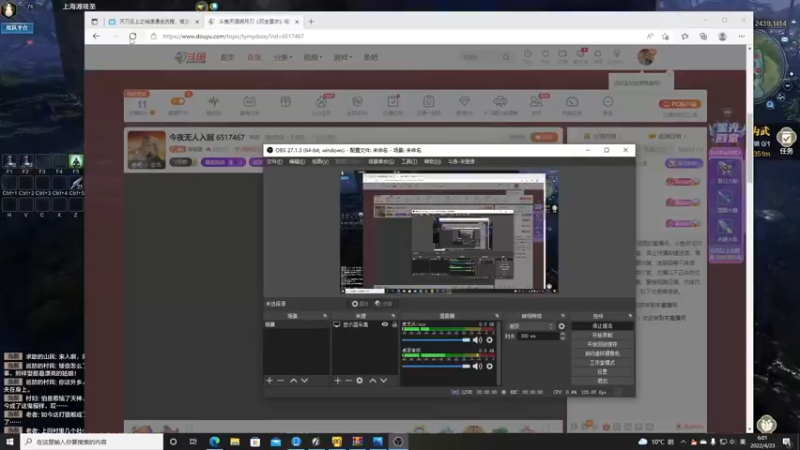Open Douyu category dropdown in navigation

283,57
